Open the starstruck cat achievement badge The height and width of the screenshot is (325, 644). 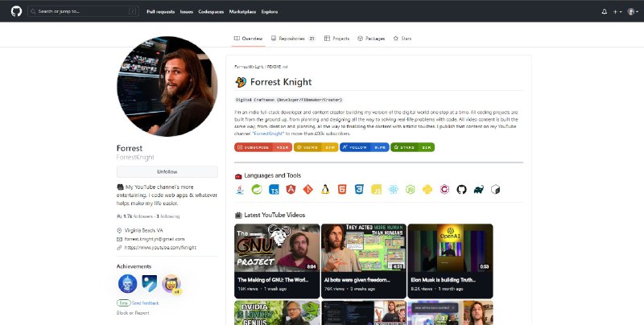click(171, 283)
